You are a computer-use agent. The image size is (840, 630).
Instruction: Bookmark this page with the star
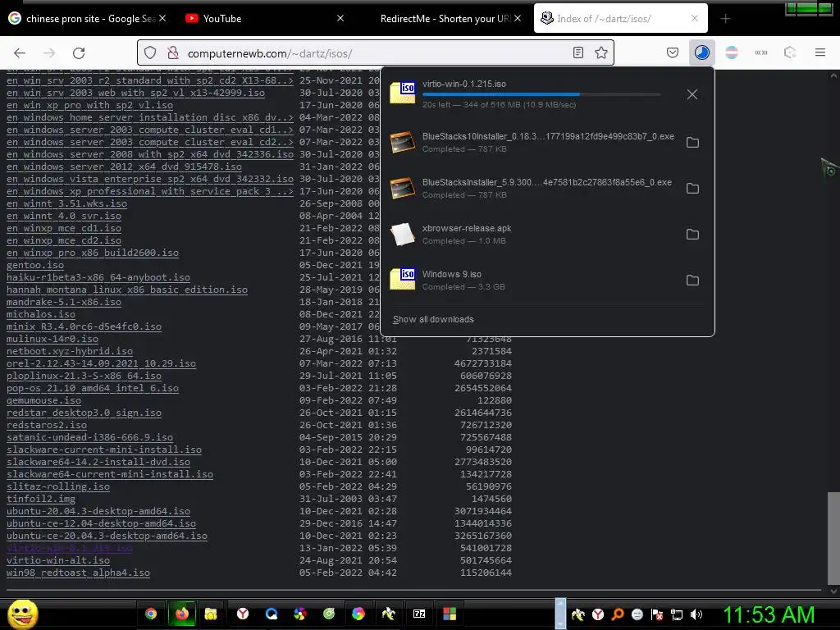[x=601, y=53]
